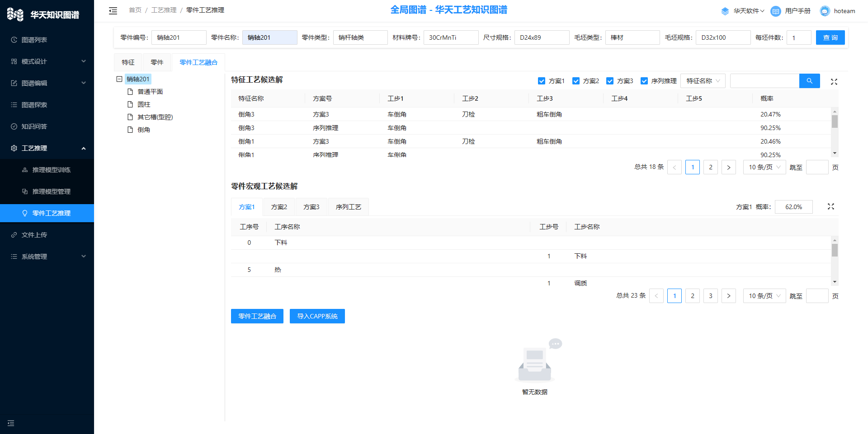This screenshot has height=434, width=868.
Task: Open the 特征名称 filter dropdown
Action: tap(703, 81)
